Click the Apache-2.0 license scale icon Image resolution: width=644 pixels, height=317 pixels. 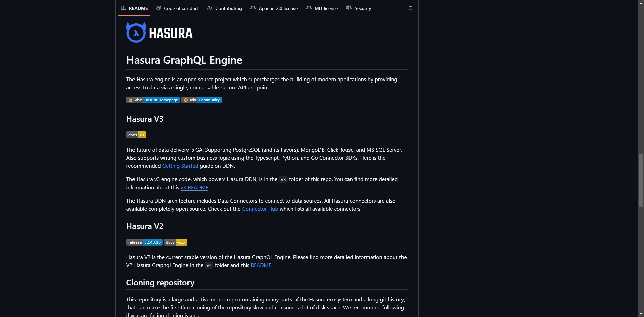(253, 8)
